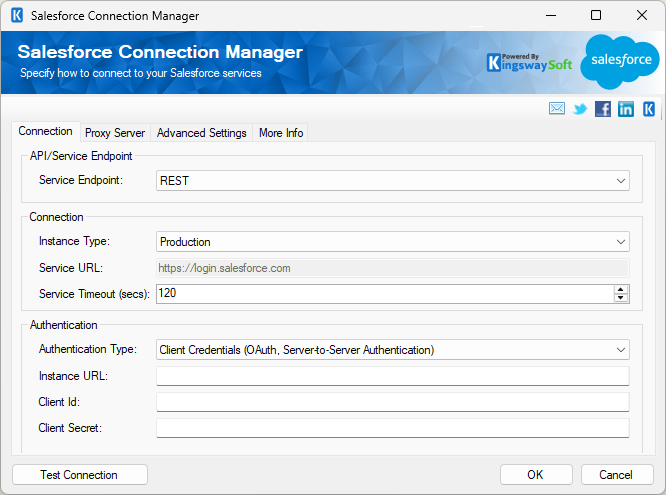
Task: Click the KingswaySoft K icon beside LinkedIn
Action: 649,109
